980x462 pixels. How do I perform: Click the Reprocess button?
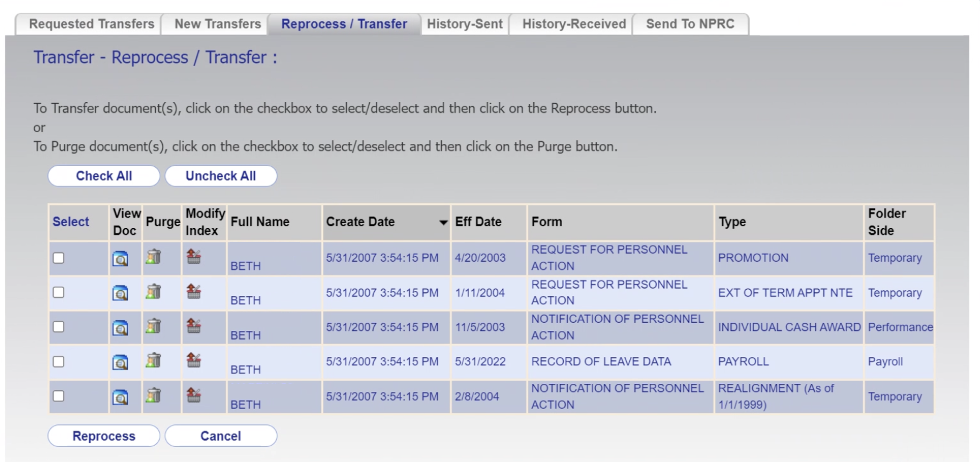(x=104, y=436)
